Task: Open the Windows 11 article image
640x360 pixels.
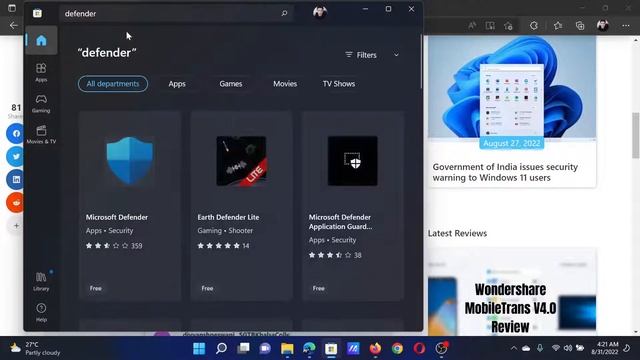Action: [x=512, y=87]
